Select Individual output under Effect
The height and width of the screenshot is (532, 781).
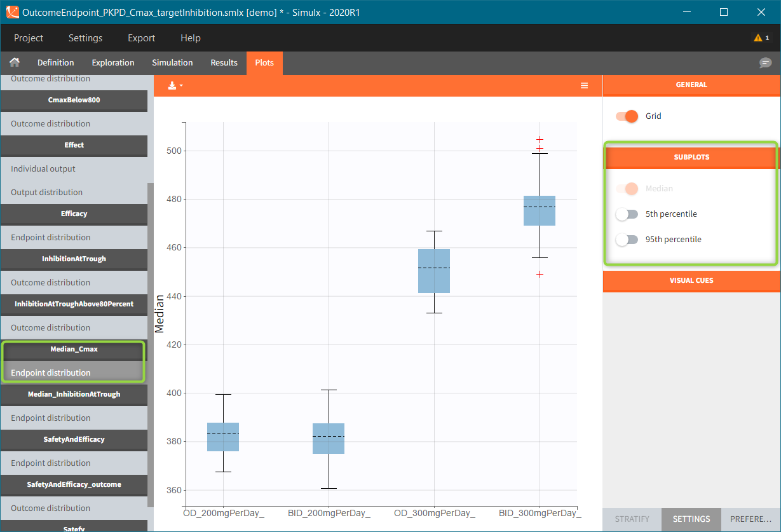tap(43, 169)
